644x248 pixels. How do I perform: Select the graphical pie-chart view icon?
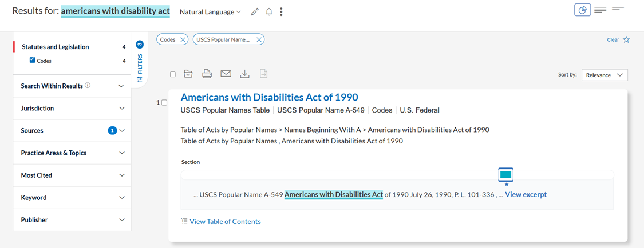click(x=582, y=10)
